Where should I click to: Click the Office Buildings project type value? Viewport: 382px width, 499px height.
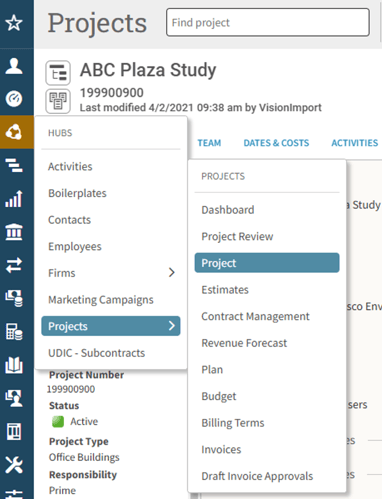[x=84, y=457]
